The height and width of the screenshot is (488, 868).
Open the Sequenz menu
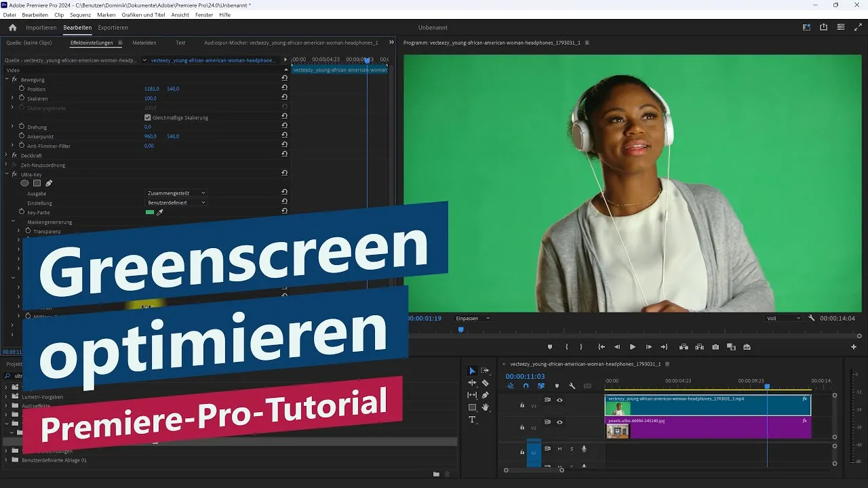[x=80, y=14]
